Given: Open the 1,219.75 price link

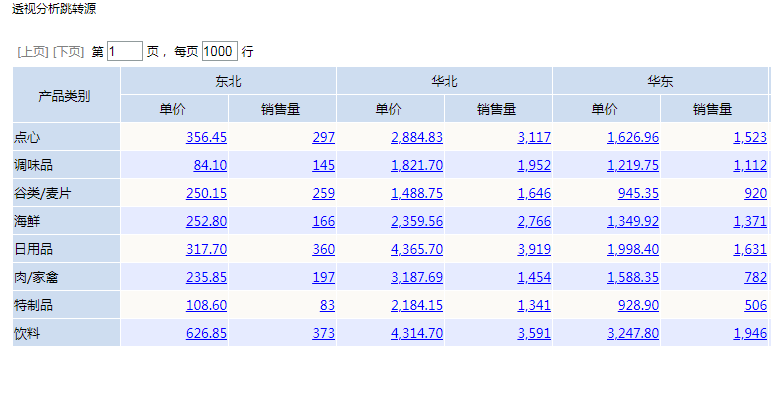Looking at the screenshot, I should pyautogui.click(x=633, y=165).
